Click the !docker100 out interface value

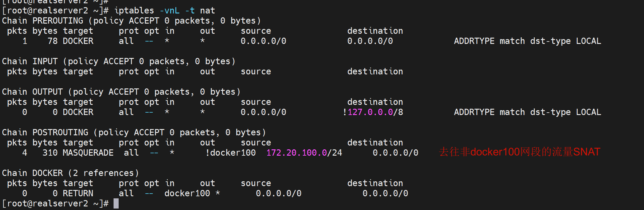(230, 153)
